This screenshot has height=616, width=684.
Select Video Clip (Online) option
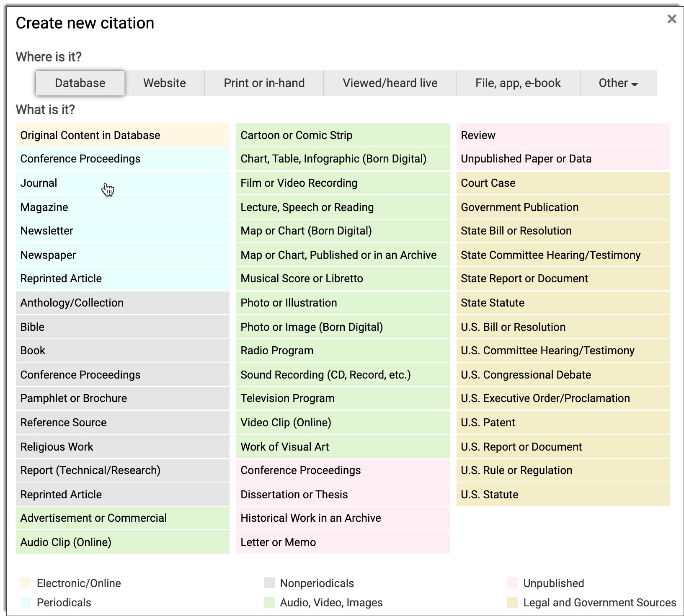pyautogui.click(x=286, y=423)
